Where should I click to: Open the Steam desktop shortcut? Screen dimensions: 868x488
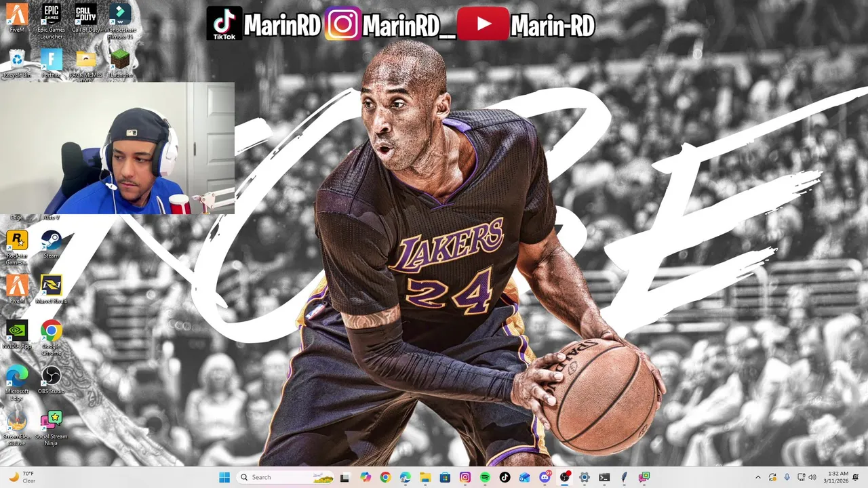[x=51, y=244]
